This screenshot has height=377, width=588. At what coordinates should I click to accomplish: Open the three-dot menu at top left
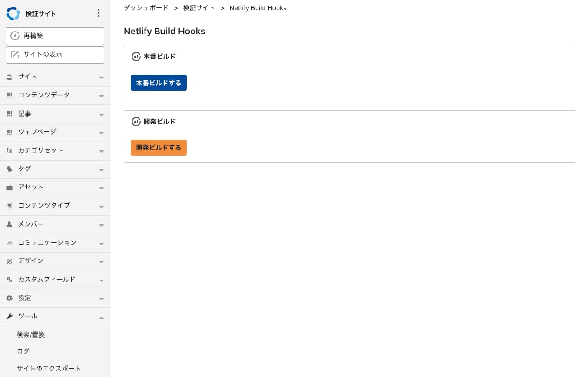tap(99, 13)
